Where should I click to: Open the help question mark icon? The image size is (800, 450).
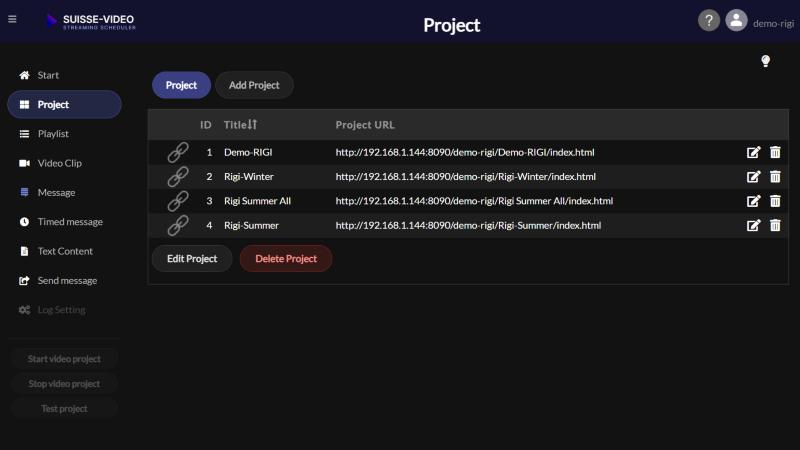pos(709,21)
